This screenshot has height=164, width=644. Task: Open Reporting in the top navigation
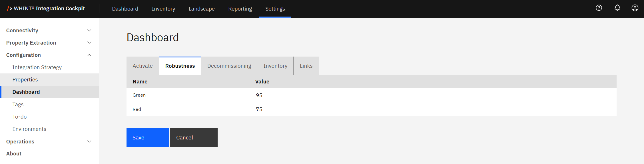tap(240, 9)
